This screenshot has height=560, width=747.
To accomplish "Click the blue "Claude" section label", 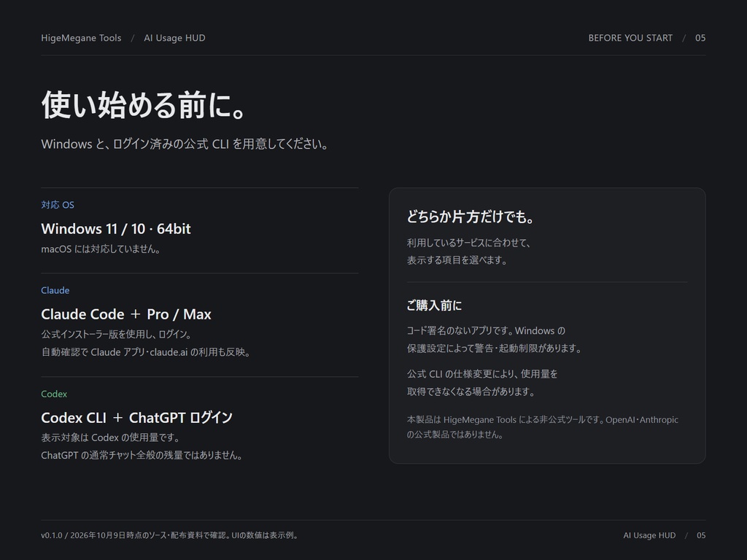I will 55,290.
